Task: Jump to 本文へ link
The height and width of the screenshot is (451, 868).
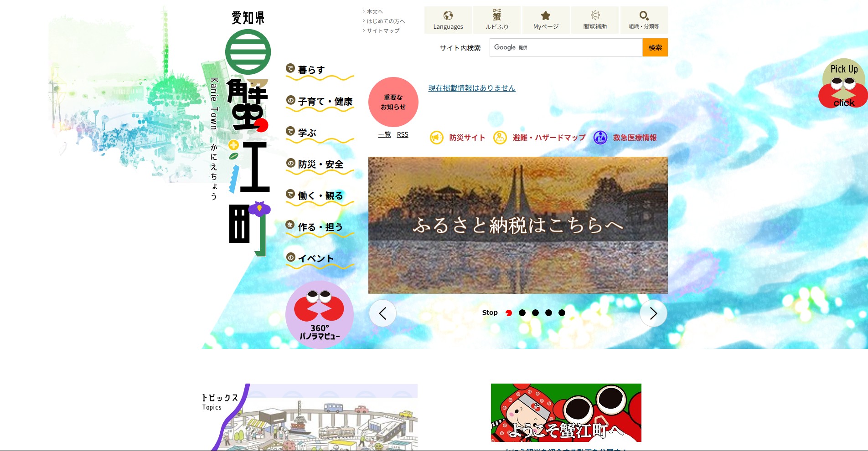Action: [x=375, y=12]
